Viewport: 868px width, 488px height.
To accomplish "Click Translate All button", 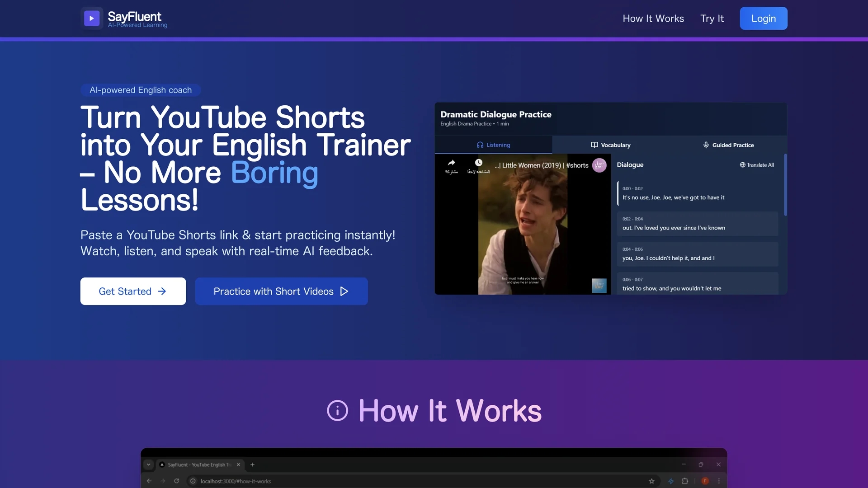I will [x=757, y=165].
